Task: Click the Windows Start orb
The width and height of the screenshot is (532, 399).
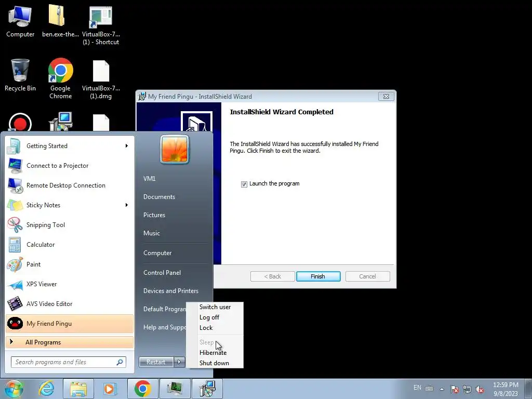Action: [x=14, y=389]
